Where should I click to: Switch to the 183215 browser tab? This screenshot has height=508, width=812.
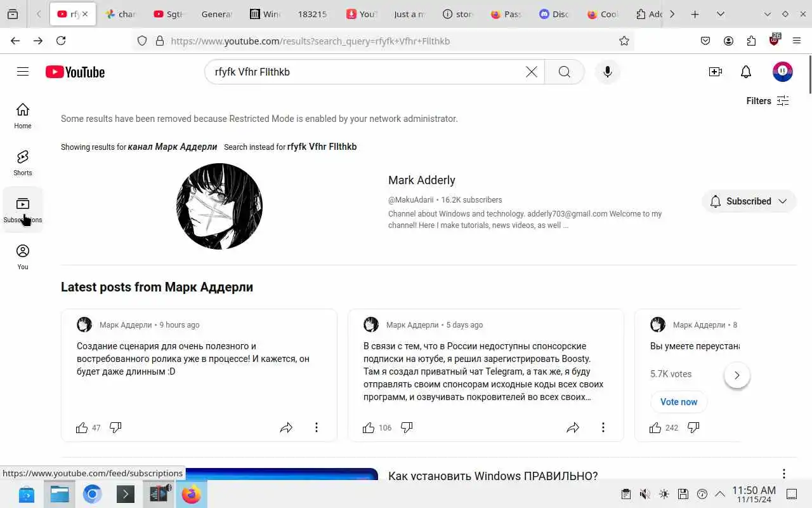coord(313,14)
